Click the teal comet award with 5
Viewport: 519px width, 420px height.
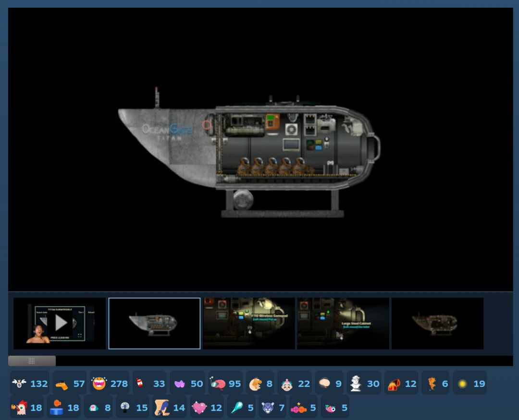(241, 407)
